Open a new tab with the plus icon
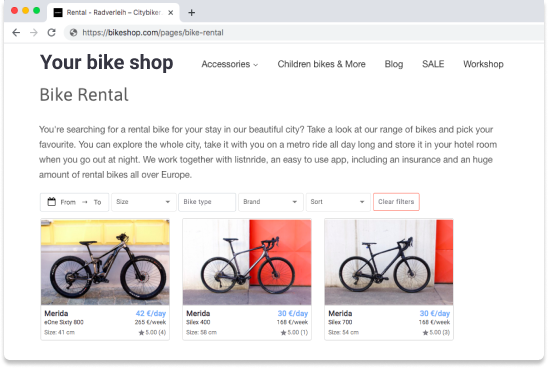 [x=192, y=13]
